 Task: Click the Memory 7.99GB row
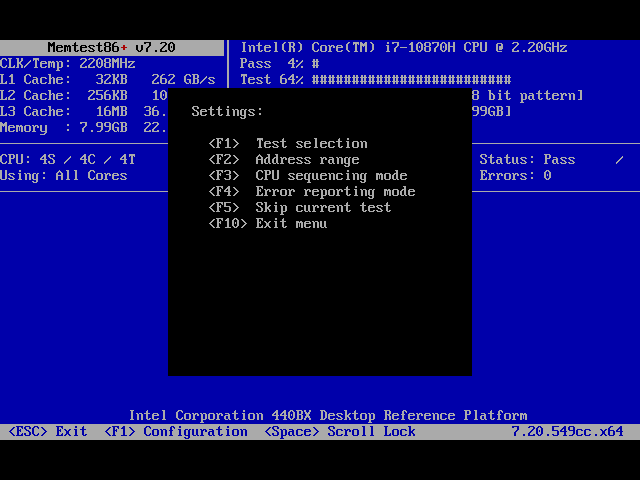point(84,127)
